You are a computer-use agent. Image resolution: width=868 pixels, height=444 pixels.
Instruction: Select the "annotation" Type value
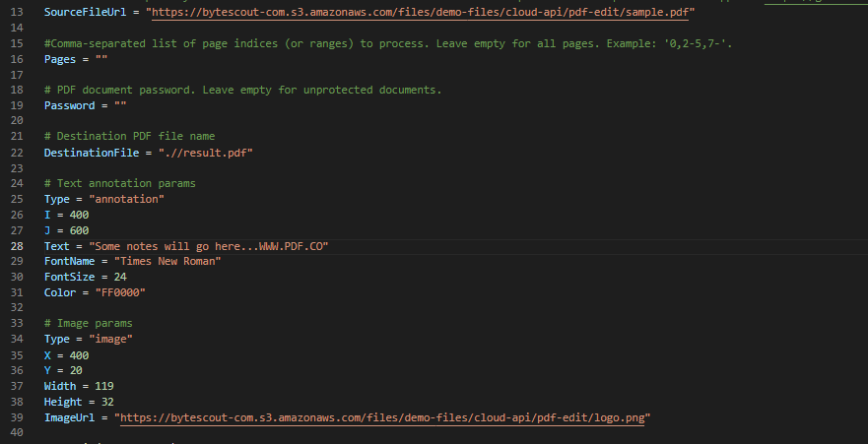(x=126, y=199)
